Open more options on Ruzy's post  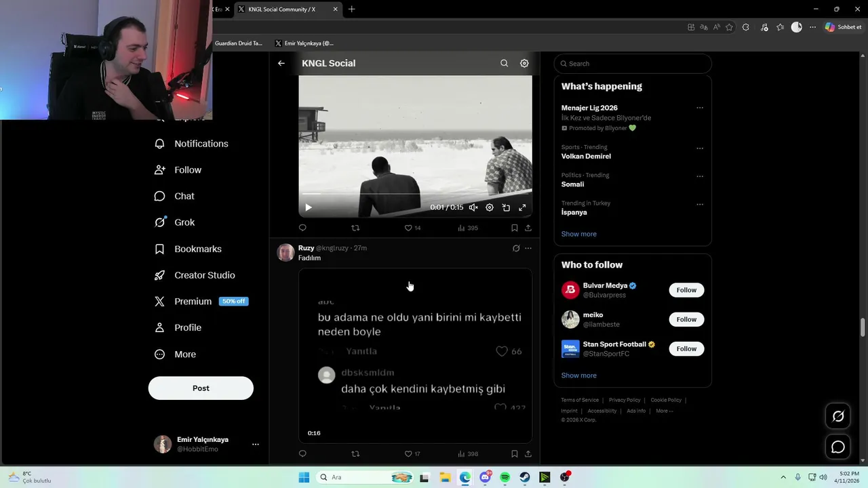tap(528, 248)
